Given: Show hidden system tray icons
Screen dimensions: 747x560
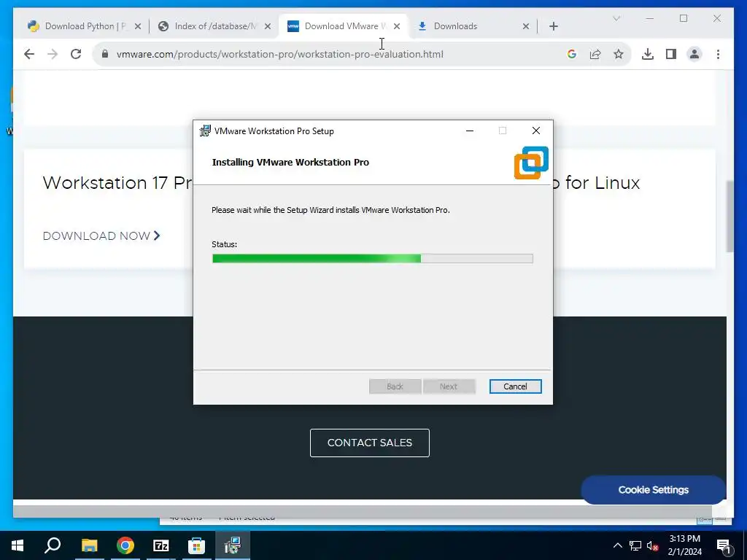Looking at the screenshot, I should (x=617, y=545).
